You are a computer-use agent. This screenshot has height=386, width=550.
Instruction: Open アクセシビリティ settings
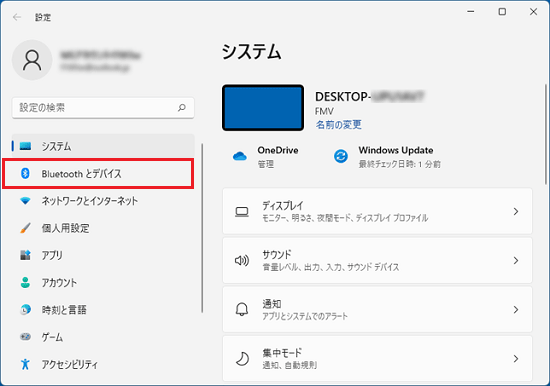click(x=103, y=364)
